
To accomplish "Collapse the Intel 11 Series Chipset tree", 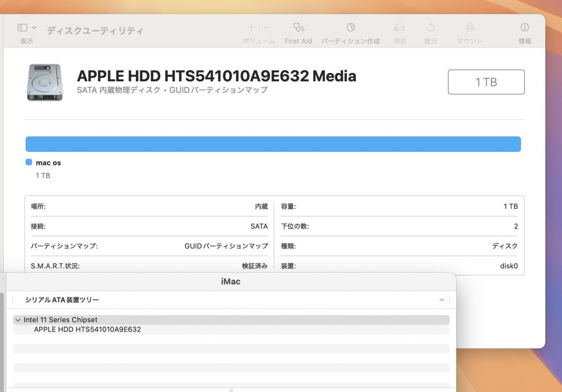I will pyautogui.click(x=18, y=320).
